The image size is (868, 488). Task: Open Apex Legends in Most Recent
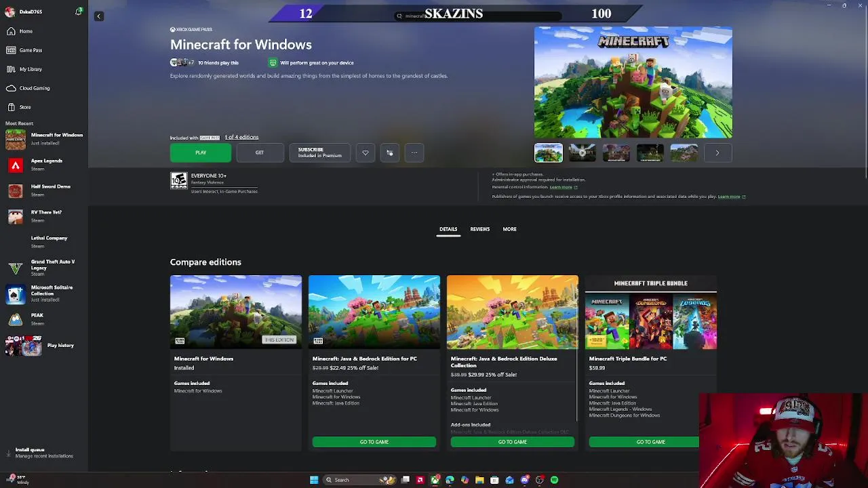point(44,165)
